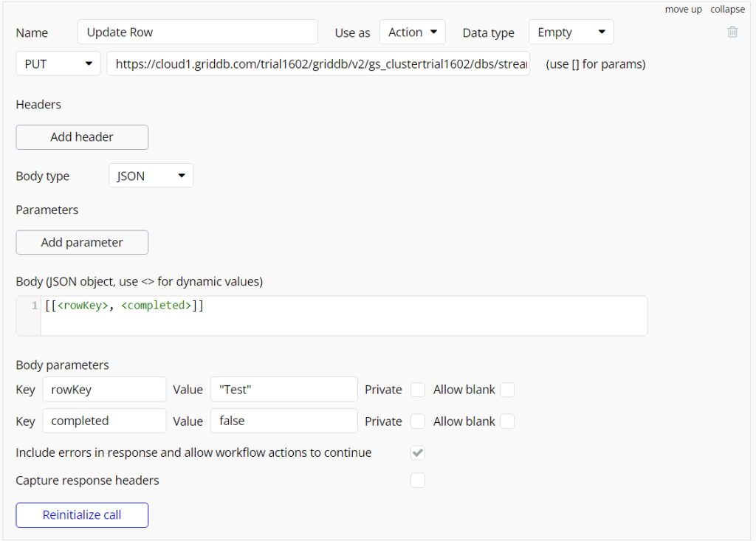Screen dimensions: 756x541
Task: Enable the Capture response headers checkbox
Action: pyautogui.click(x=418, y=480)
